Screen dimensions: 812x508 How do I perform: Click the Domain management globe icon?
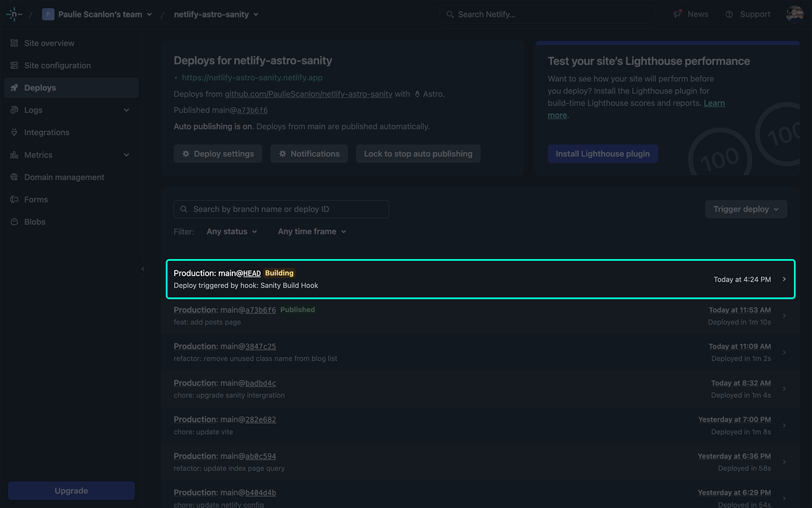[14, 177]
